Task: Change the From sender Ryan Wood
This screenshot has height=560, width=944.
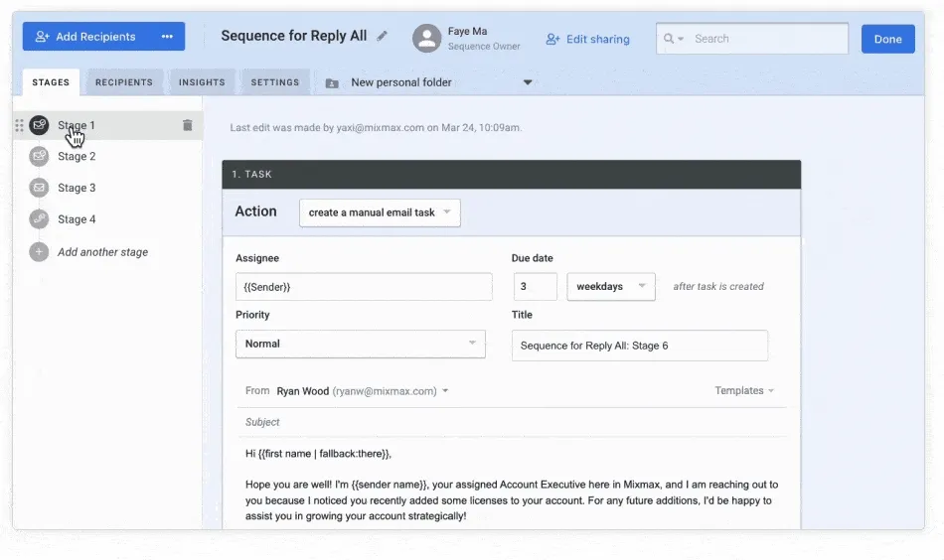Action: [x=363, y=391]
